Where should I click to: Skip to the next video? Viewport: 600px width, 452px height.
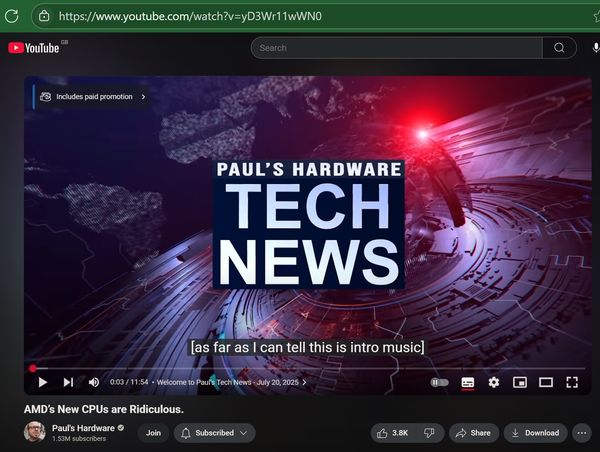[68, 382]
